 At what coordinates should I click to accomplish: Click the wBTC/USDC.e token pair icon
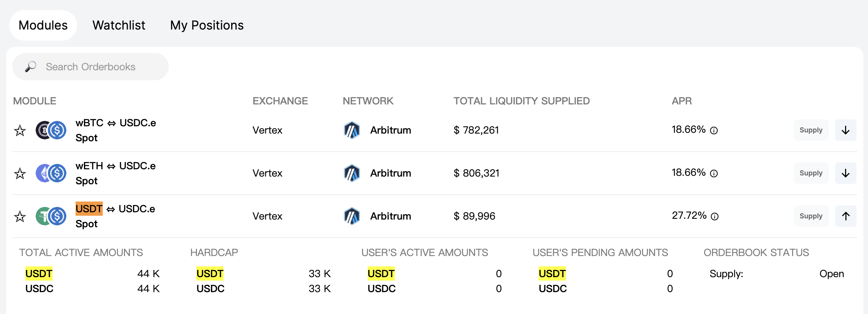click(x=51, y=131)
